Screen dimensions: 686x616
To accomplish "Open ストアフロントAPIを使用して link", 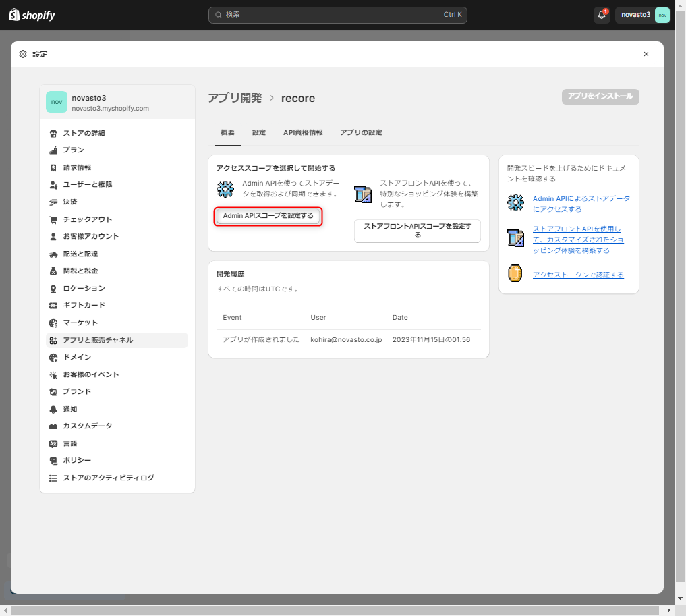I will 578,240.
